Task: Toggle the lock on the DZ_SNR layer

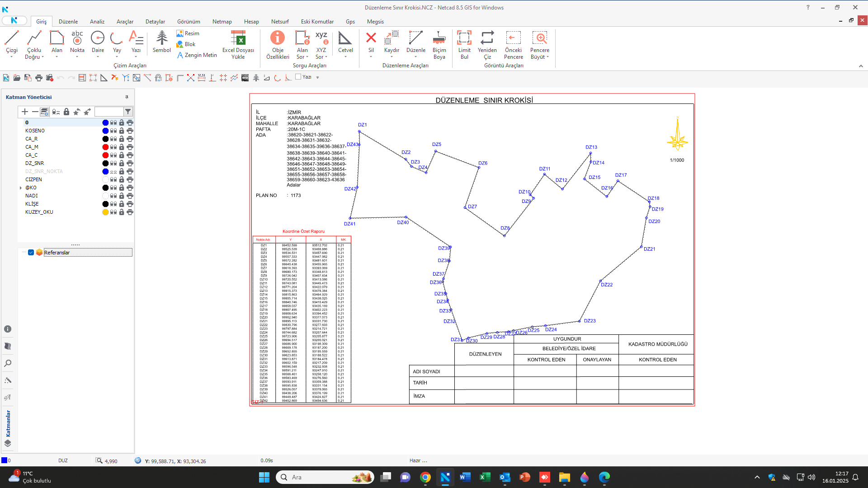Action: [x=122, y=164]
